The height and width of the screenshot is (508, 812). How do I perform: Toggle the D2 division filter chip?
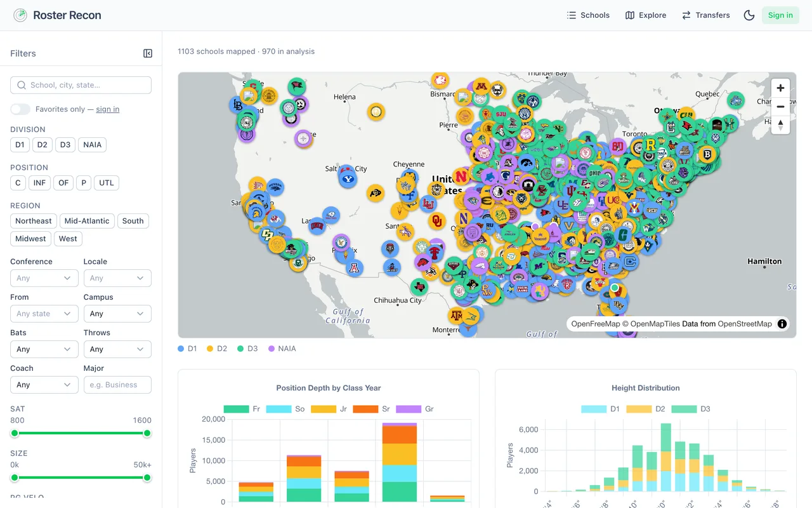point(42,145)
